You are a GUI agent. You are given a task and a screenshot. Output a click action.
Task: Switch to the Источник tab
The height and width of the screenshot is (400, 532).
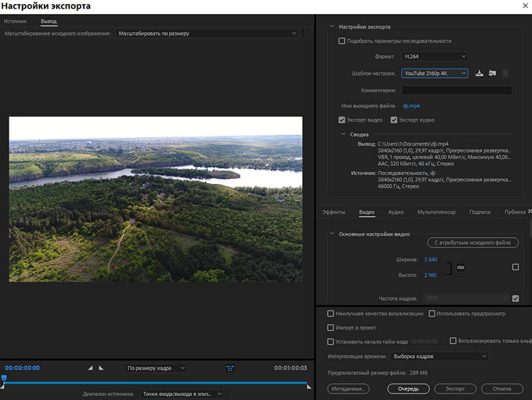pos(15,21)
